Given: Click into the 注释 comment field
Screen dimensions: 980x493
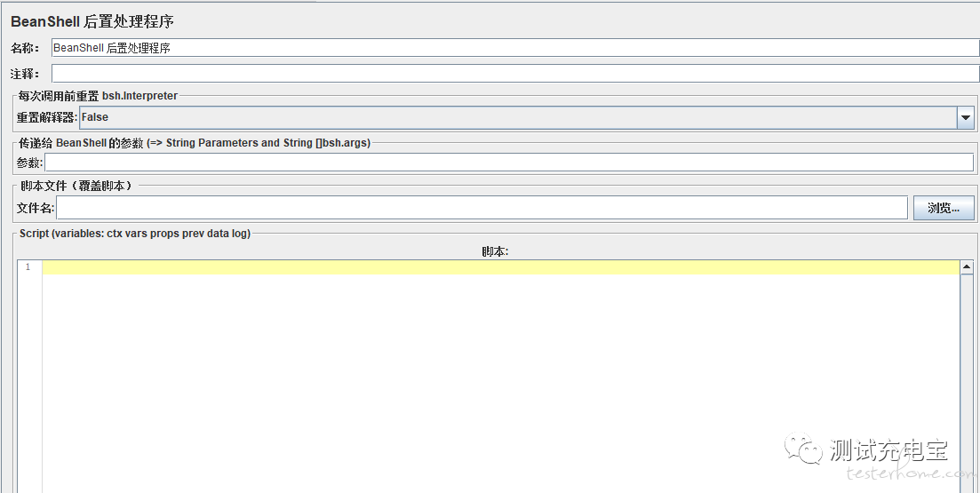Looking at the screenshot, I should [515, 74].
